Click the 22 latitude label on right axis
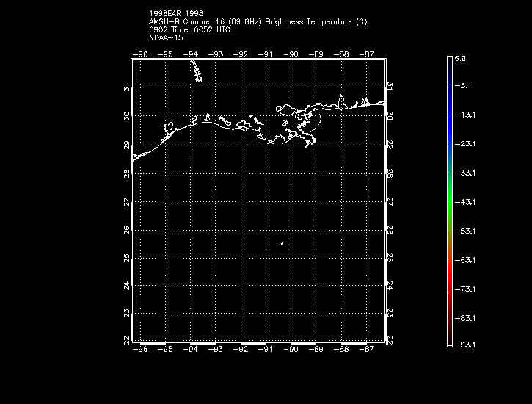Image resolution: width=532 pixels, height=404 pixels. (x=390, y=339)
